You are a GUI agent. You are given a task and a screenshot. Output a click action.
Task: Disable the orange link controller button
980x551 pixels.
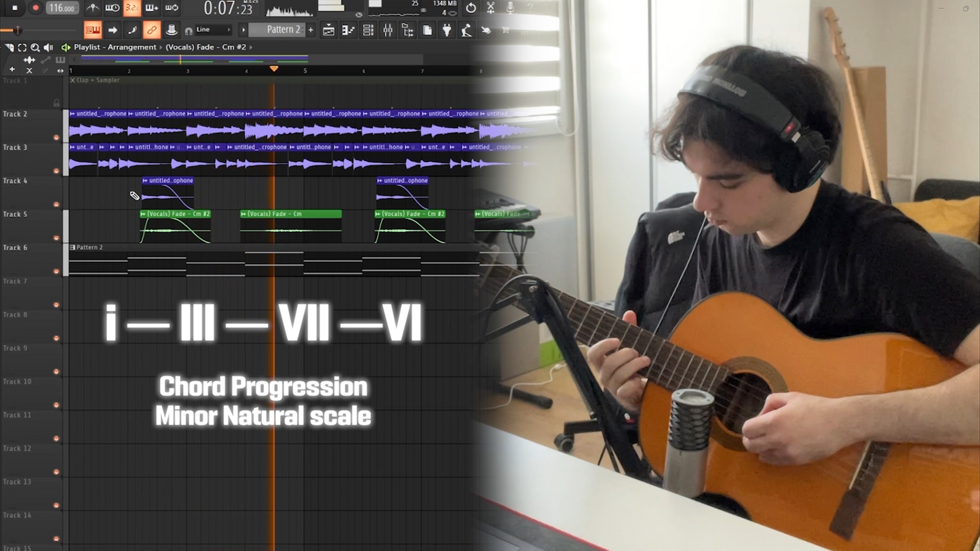point(152,30)
